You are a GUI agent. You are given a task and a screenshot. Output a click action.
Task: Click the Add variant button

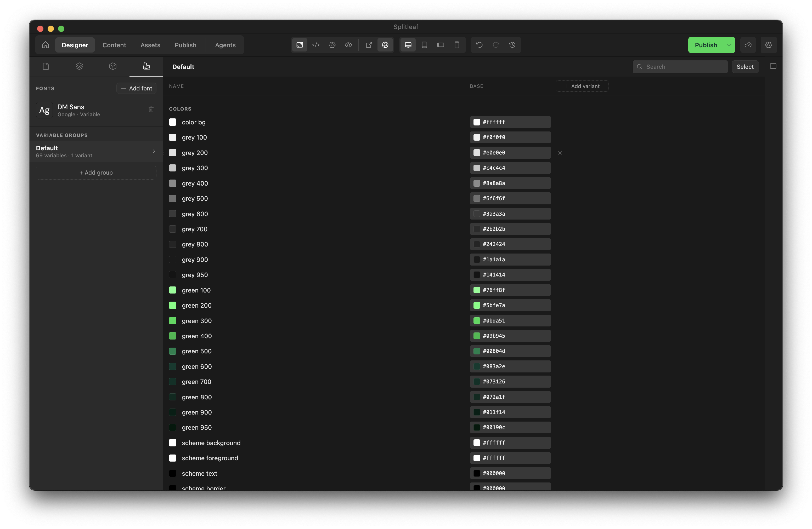(x=582, y=86)
